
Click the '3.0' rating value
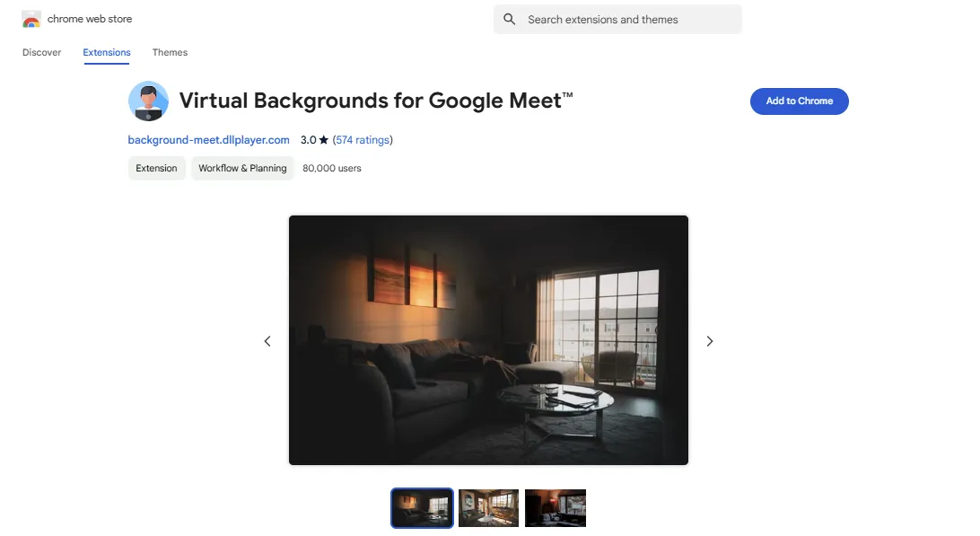[x=308, y=140]
